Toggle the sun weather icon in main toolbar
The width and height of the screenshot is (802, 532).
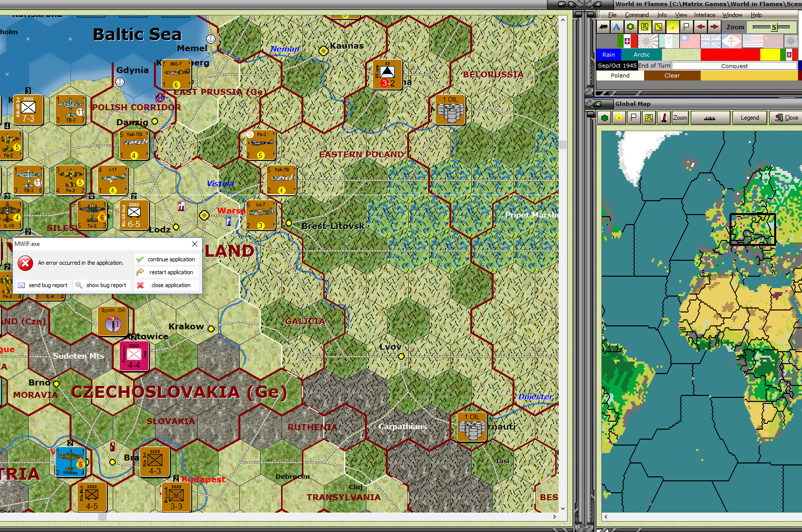[x=672, y=27]
